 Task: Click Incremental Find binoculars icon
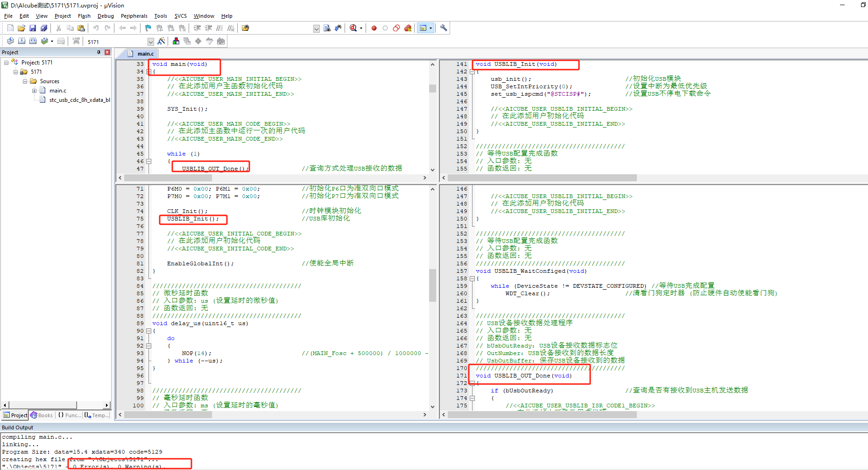pos(338,28)
